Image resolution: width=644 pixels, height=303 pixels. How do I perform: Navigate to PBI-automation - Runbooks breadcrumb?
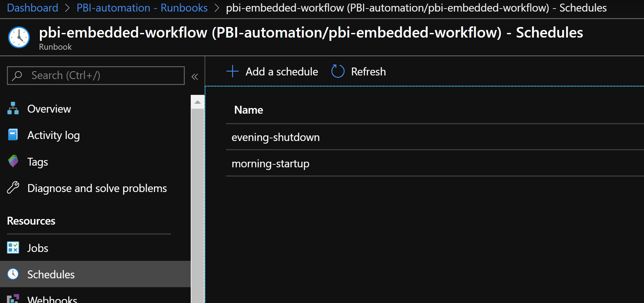pos(142,8)
